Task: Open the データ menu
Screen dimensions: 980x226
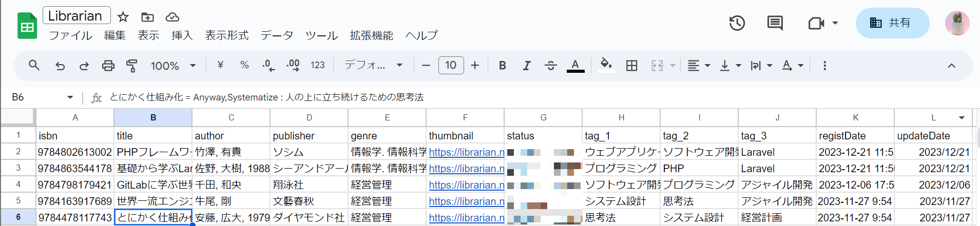Action: (277, 35)
